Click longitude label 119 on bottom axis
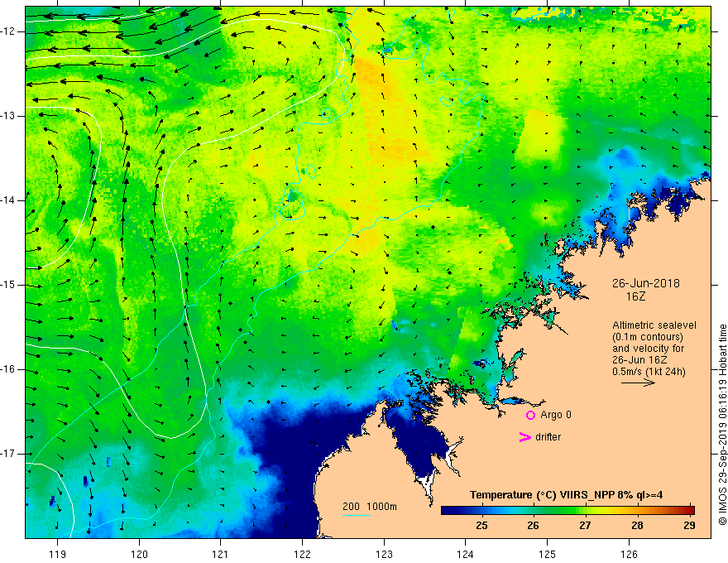This screenshot has width=728, height=563. tap(57, 554)
